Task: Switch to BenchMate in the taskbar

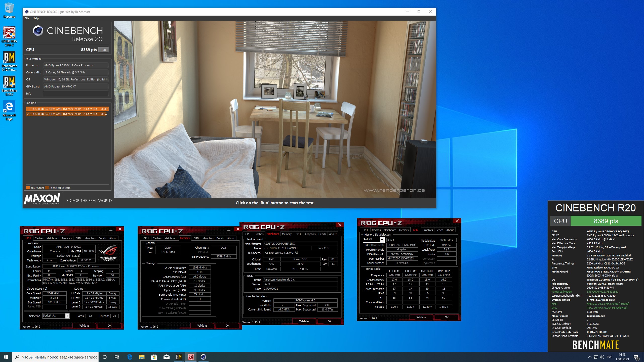Action: point(179,357)
